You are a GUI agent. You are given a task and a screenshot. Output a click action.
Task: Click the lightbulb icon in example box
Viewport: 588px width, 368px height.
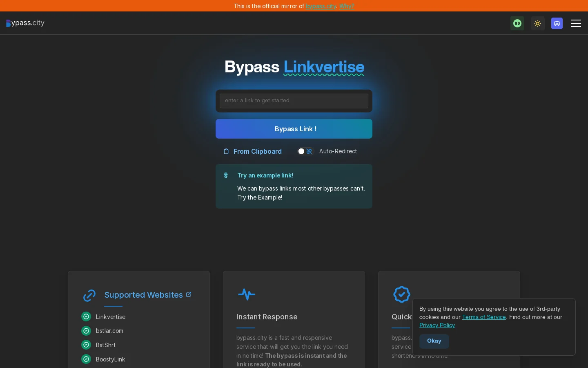click(x=226, y=175)
